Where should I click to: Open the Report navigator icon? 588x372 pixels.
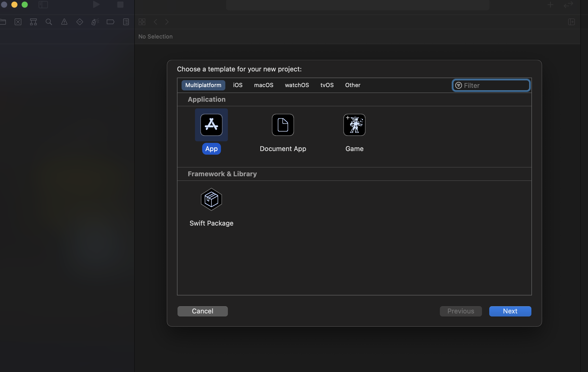pos(126,22)
